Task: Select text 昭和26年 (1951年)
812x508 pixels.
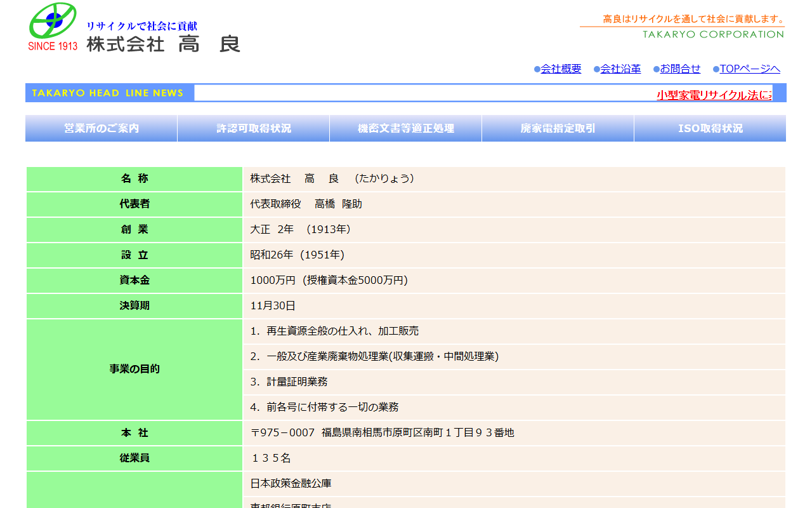Action: (298, 255)
